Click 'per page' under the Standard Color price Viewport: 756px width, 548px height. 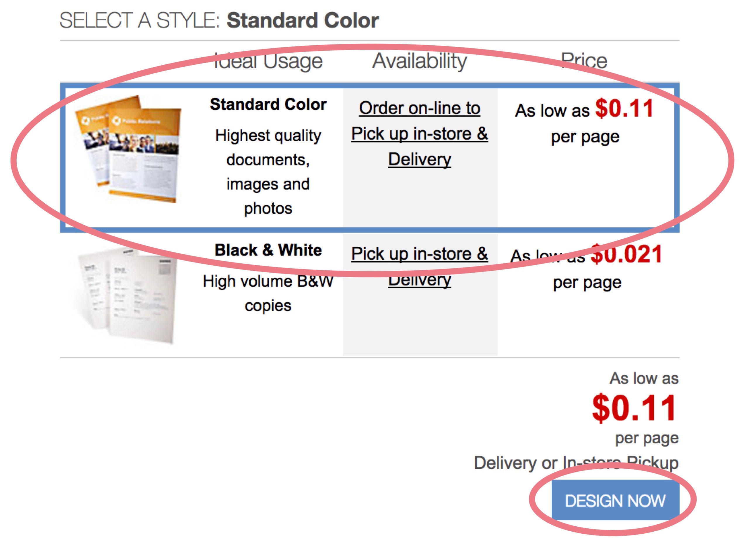click(x=585, y=137)
